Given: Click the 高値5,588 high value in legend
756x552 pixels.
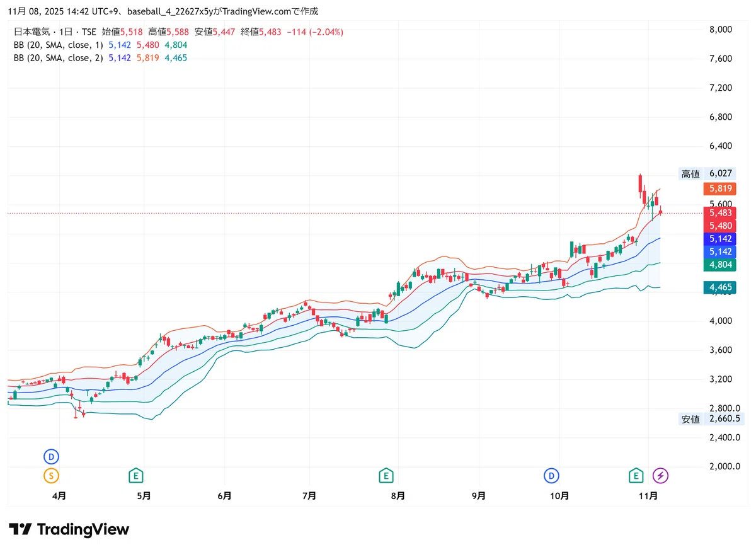Looking at the screenshot, I should tap(169, 32).
